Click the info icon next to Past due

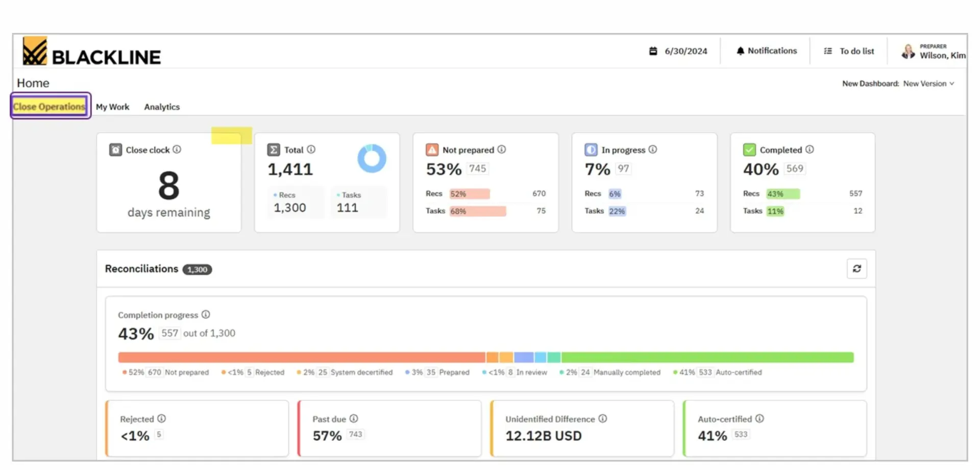(354, 418)
